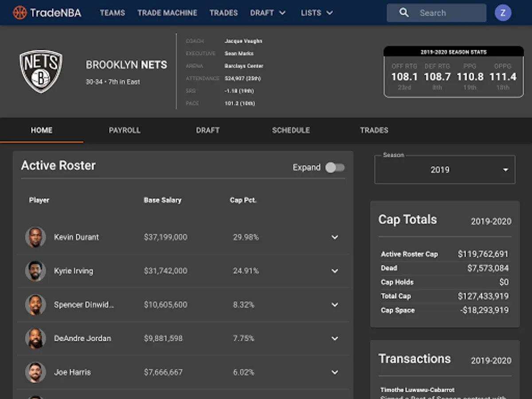Click coach name Jacque Vaughn
The width and height of the screenshot is (532, 399).
pos(243,41)
